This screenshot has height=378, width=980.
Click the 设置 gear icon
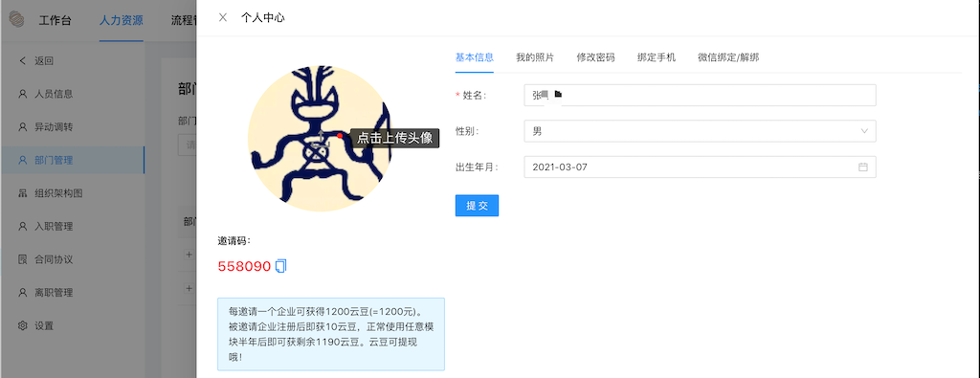coord(23,325)
